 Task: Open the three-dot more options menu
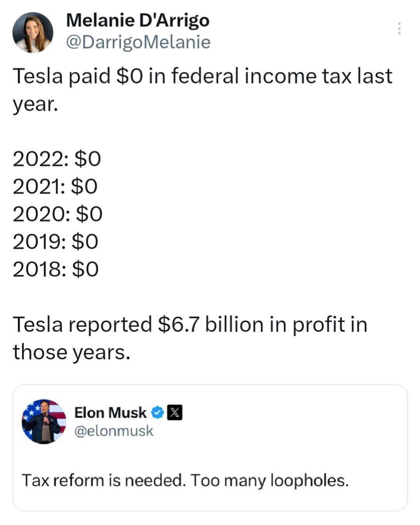[399, 29]
